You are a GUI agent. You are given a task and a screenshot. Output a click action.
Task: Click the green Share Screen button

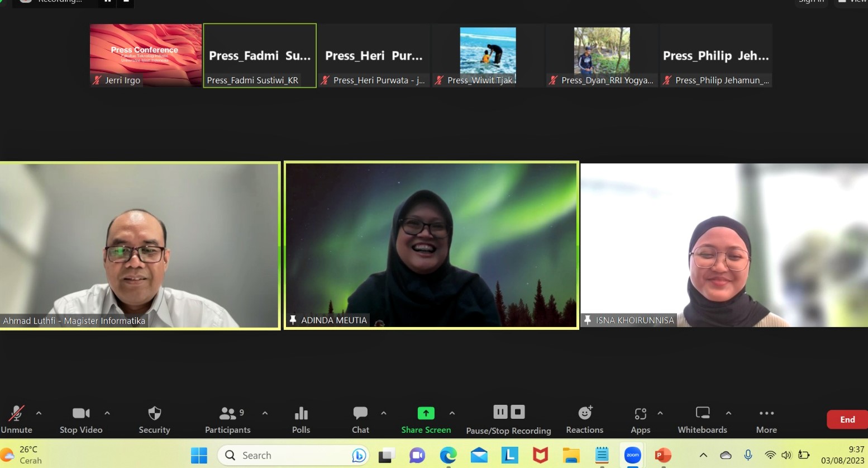(426, 420)
